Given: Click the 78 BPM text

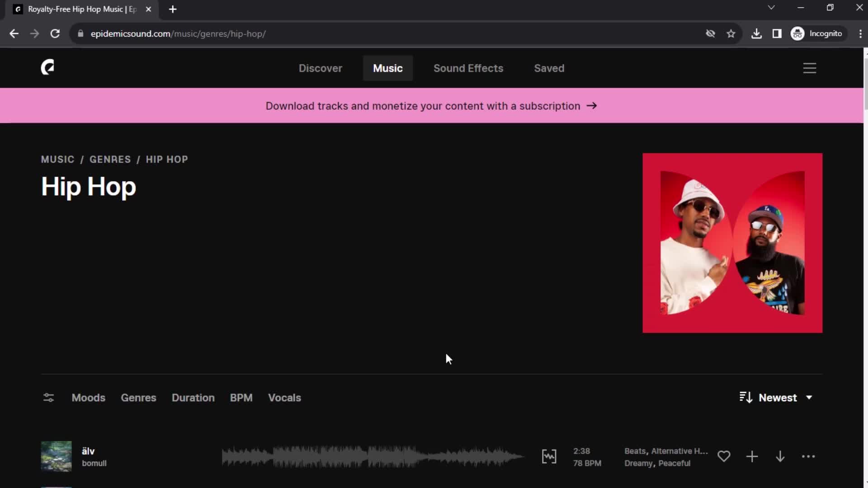Looking at the screenshot, I should pyautogui.click(x=587, y=463).
